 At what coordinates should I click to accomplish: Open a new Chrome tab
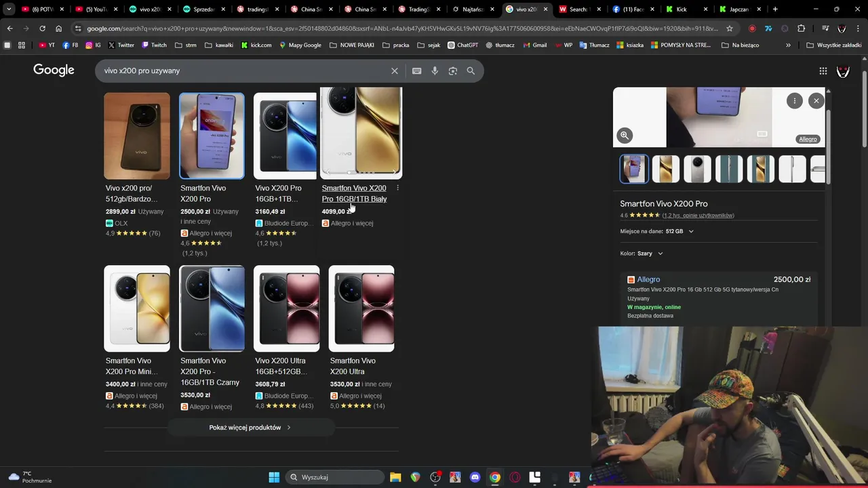(x=775, y=9)
